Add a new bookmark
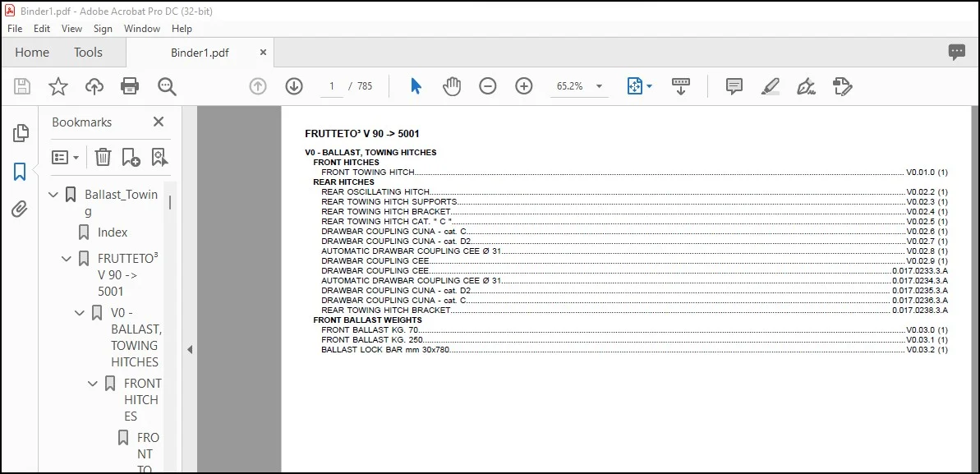 (x=131, y=157)
